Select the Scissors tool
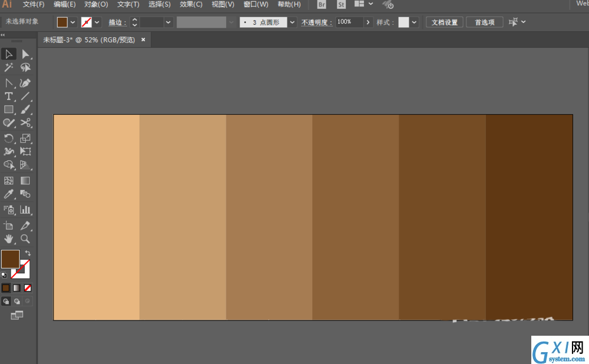 25,123
